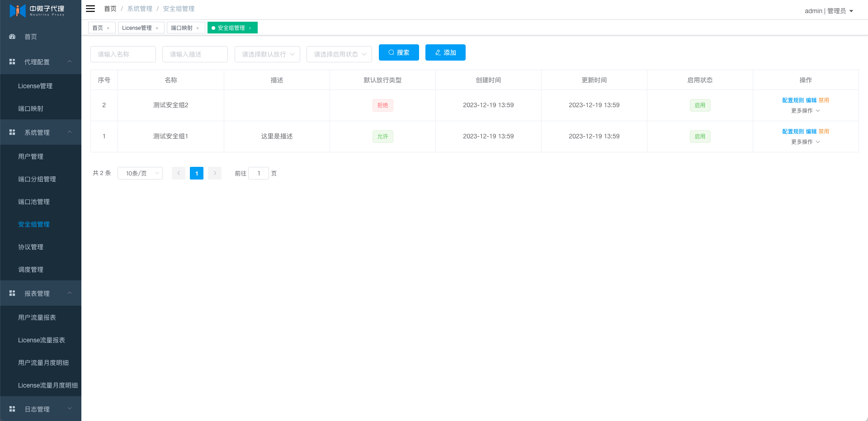
Task: Open 请选择启用状态 dropdown
Action: pos(339,54)
